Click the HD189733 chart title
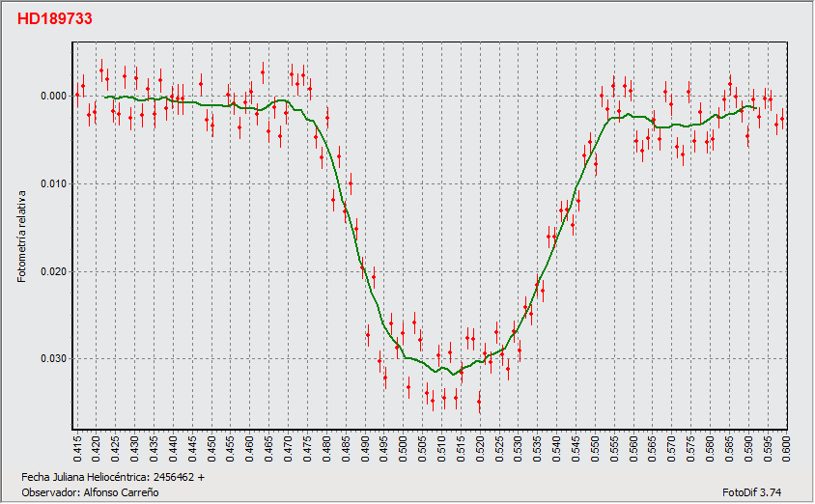The width and height of the screenshot is (815, 504). pos(55,18)
